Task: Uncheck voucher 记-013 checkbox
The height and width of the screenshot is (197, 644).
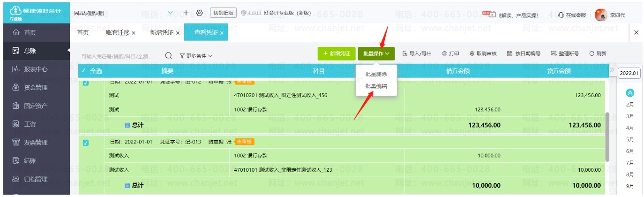Action: pos(85,143)
